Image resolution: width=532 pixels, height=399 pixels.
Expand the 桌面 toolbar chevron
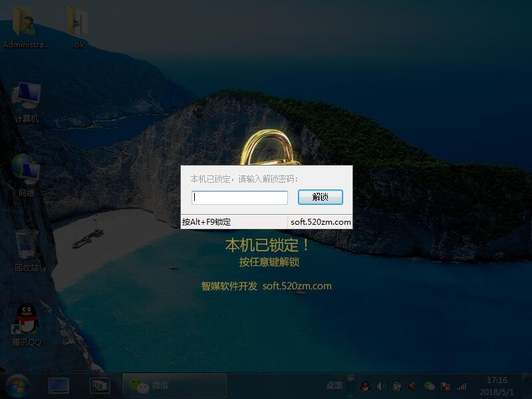tap(350, 378)
